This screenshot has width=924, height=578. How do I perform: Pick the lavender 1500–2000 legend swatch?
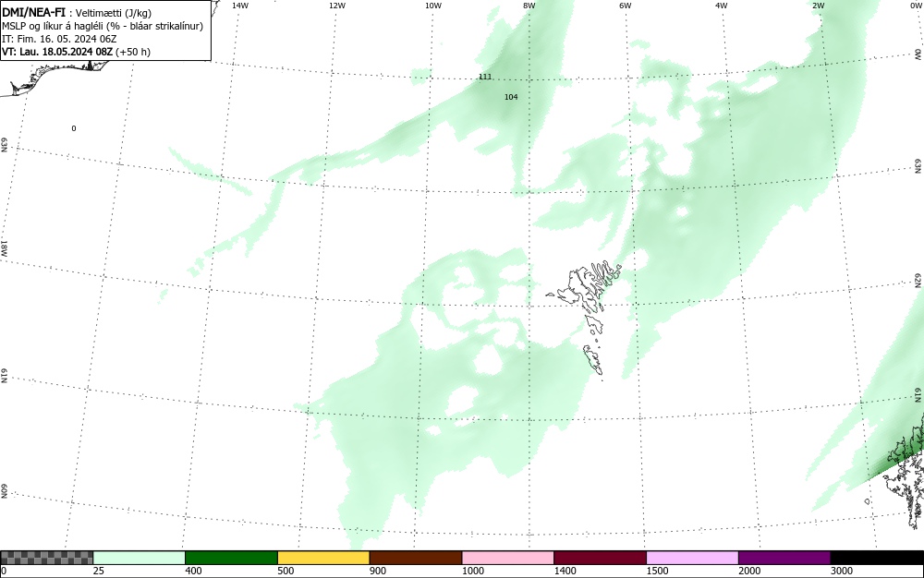pyautogui.click(x=692, y=558)
